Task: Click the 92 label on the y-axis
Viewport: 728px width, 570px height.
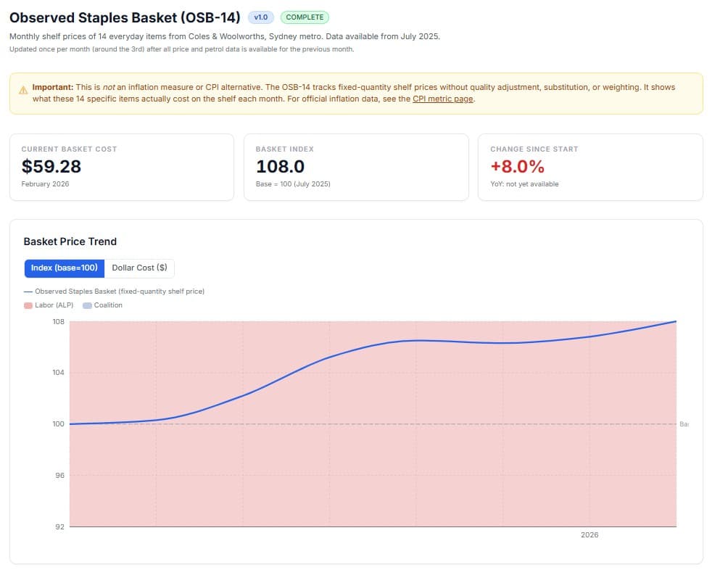Action: [x=59, y=527]
